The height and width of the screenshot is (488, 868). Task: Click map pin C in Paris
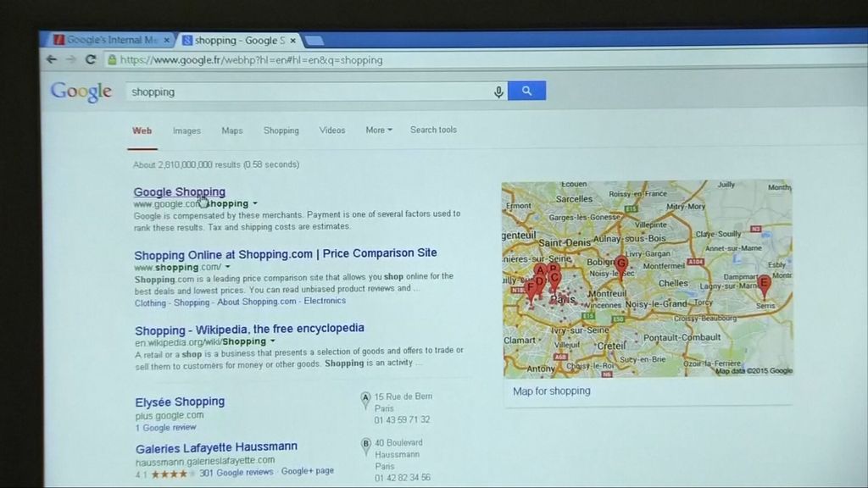(x=554, y=280)
